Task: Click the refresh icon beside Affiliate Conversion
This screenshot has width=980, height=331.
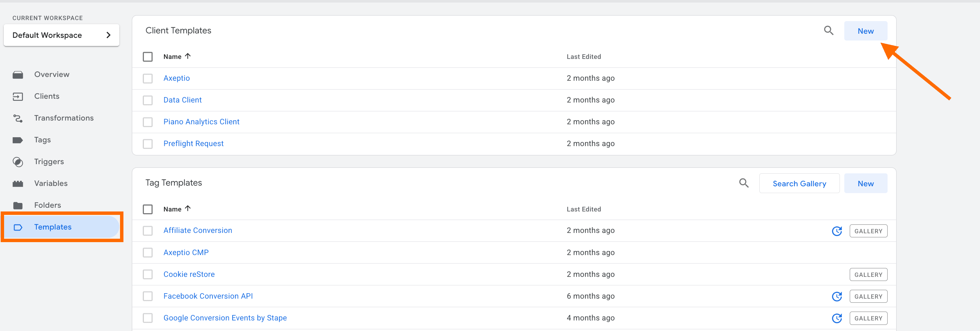Action: tap(837, 231)
